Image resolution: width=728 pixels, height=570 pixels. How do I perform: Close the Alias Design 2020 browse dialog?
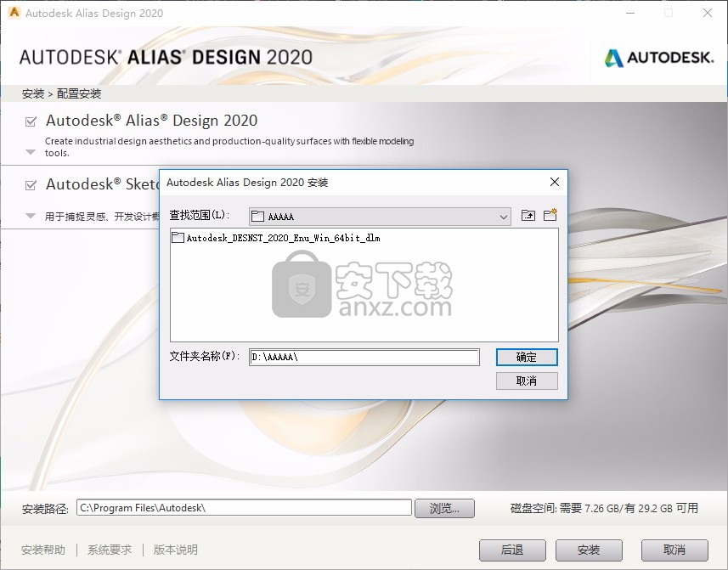[555, 182]
